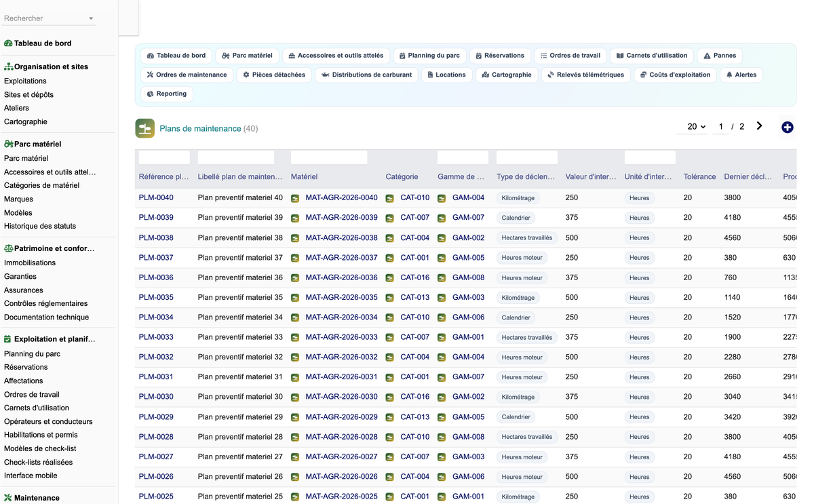Click the wrench icon next to Maintenance heading
The height and width of the screenshot is (504, 814).
8,498
